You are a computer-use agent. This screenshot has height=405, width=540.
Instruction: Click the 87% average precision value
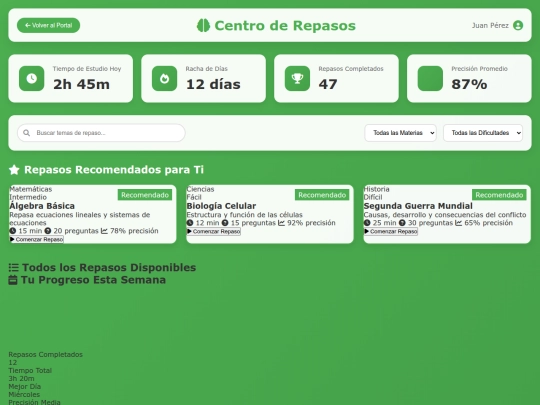pos(469,84)
